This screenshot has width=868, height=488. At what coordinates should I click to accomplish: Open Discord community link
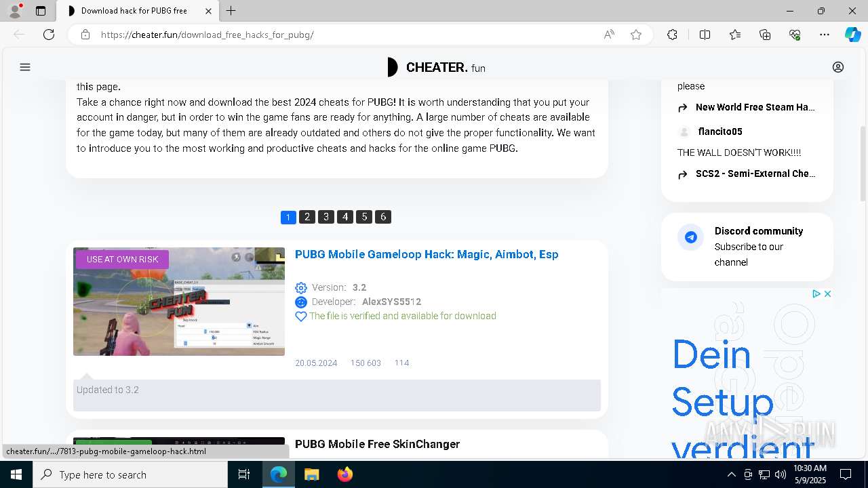pos(759,231)
